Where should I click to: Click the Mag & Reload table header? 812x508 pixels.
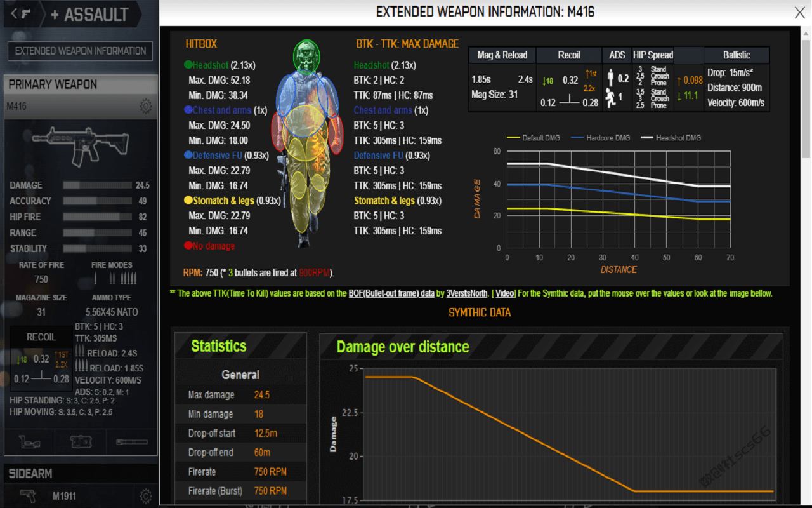coord(502,55)
